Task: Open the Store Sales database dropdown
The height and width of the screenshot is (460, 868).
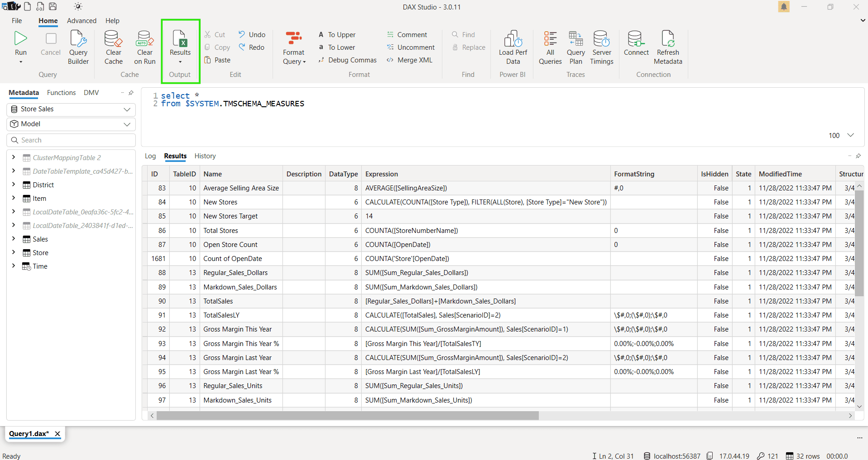Action: point(71,109)
